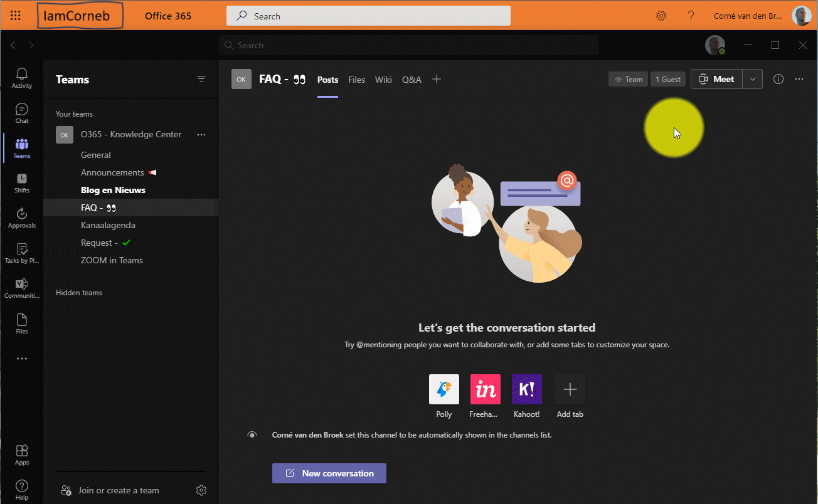Open the Apps store in the sidebar
The width and height of the screenshot is (818, 504).
[x=22, y=455]
